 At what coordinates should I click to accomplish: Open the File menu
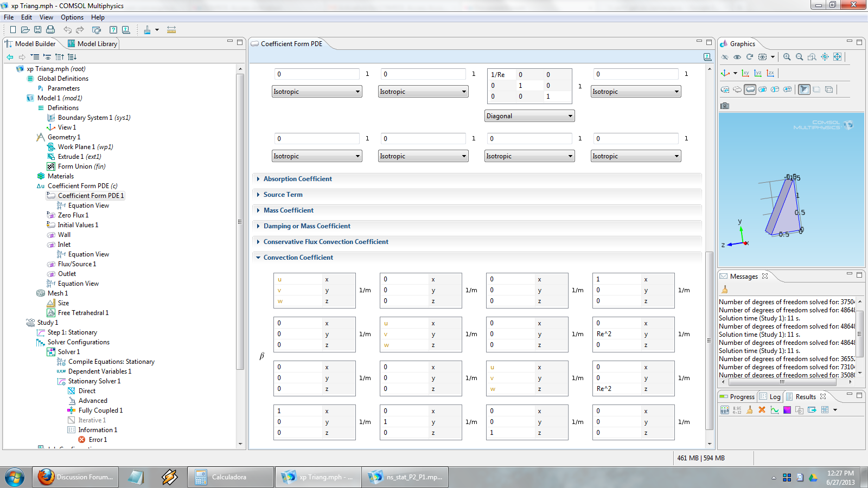(x=9, y=17)
